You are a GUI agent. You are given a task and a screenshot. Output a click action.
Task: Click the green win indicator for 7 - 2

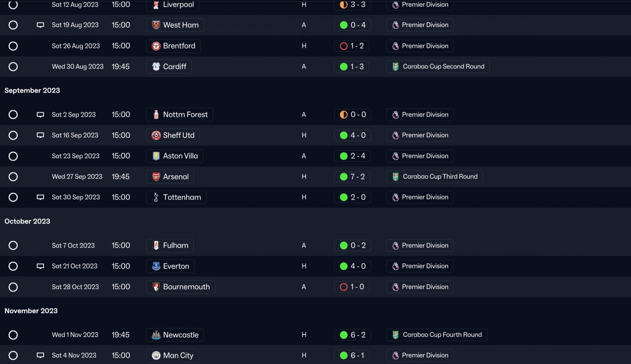pyautogui.click(x=344, y=176)
